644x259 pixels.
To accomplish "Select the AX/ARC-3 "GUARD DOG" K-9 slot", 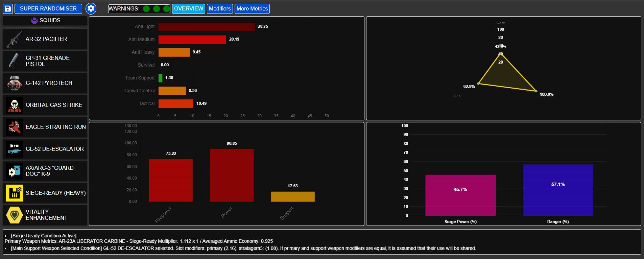I will [45, 171].
